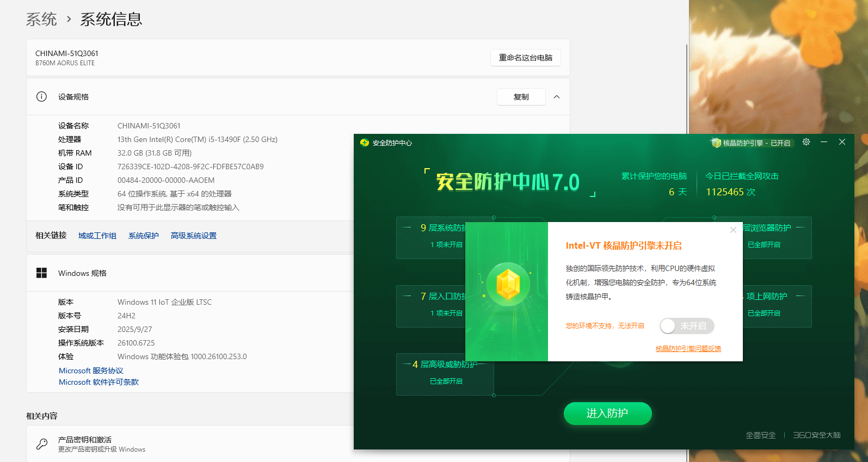This screenshot has height=462, width=868.
Task: Click the 核晶防护引擎 cube status badge
Action: pos(752,143)
